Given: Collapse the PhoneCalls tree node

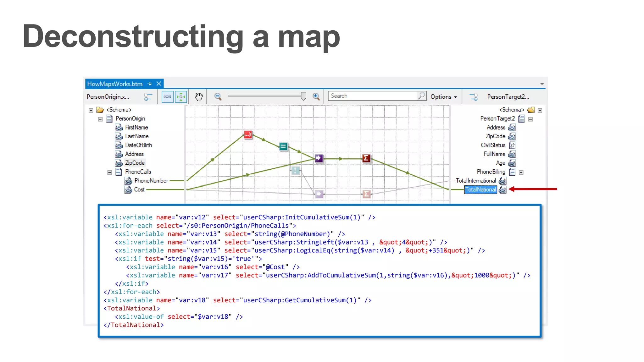Looking at the screenshot, I should [x=109, y=172].
